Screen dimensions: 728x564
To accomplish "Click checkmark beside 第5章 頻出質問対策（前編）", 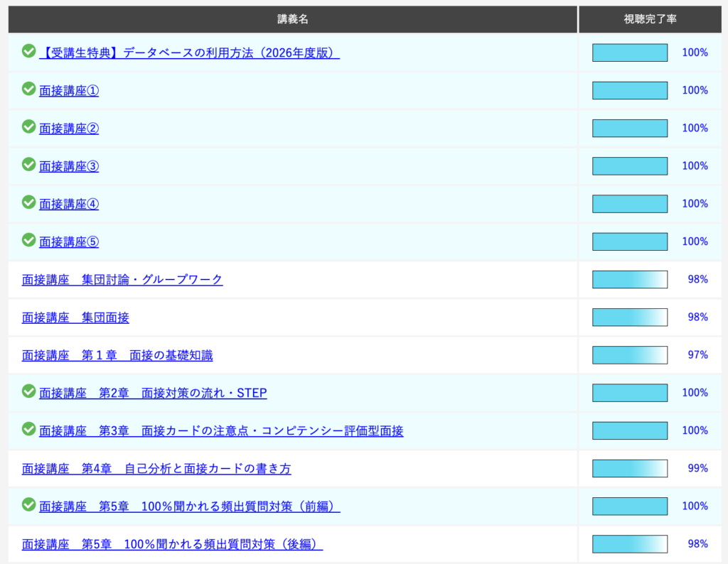I will click(28, 504).
